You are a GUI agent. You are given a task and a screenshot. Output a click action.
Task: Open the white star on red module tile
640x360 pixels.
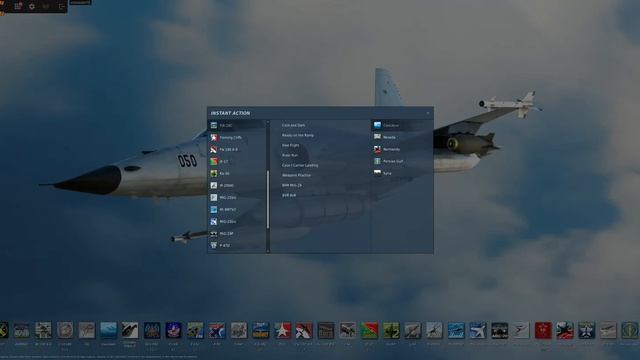[282, 330]
